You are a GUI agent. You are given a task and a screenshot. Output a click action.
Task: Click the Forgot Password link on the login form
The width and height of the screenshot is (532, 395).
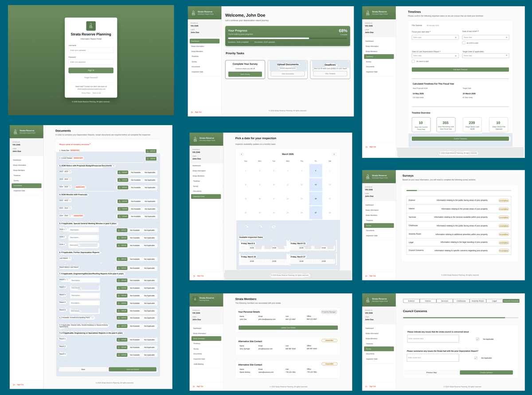(91, 77)
